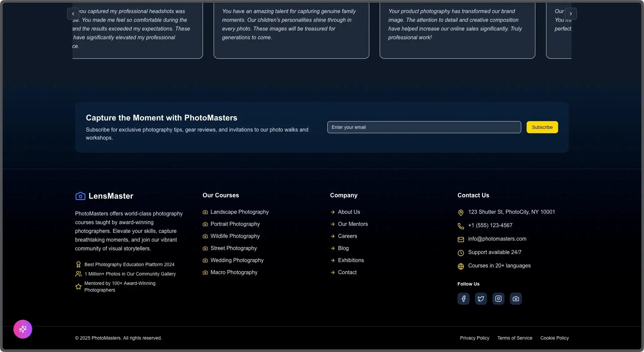Open the Privacy Policy link
This screenshot has height=352, width=644.
(475, 338)
